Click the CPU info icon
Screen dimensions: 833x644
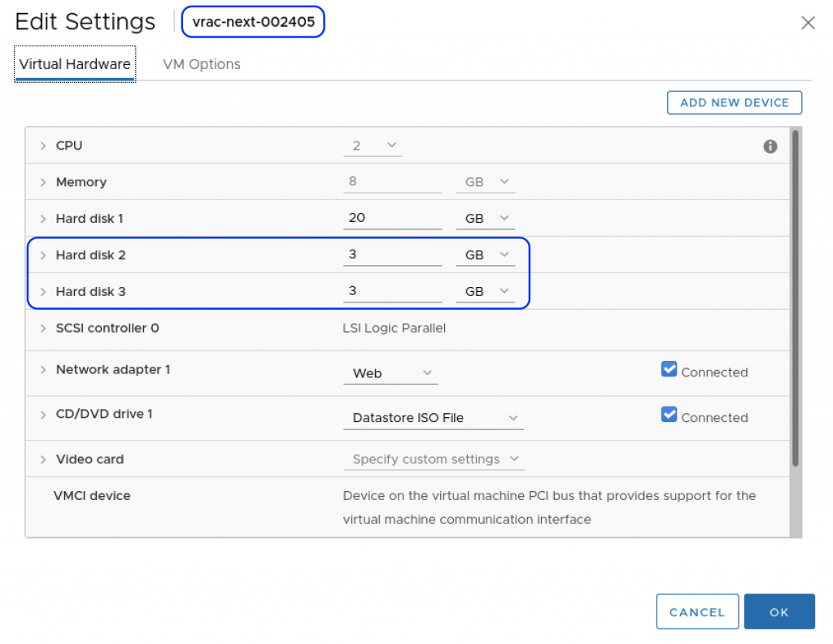(x=770, y=146)
